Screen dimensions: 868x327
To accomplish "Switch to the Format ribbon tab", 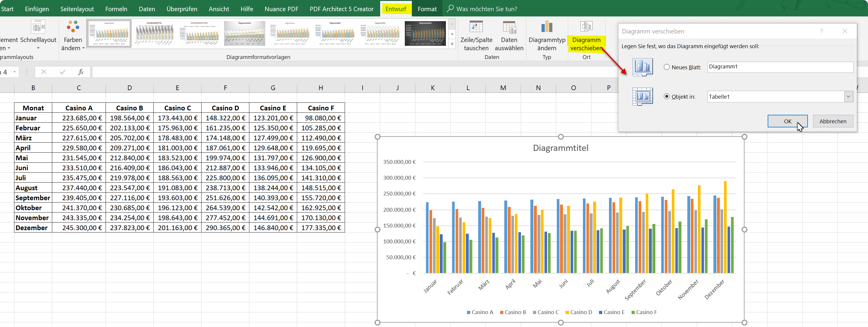I will tap(427, 9).
